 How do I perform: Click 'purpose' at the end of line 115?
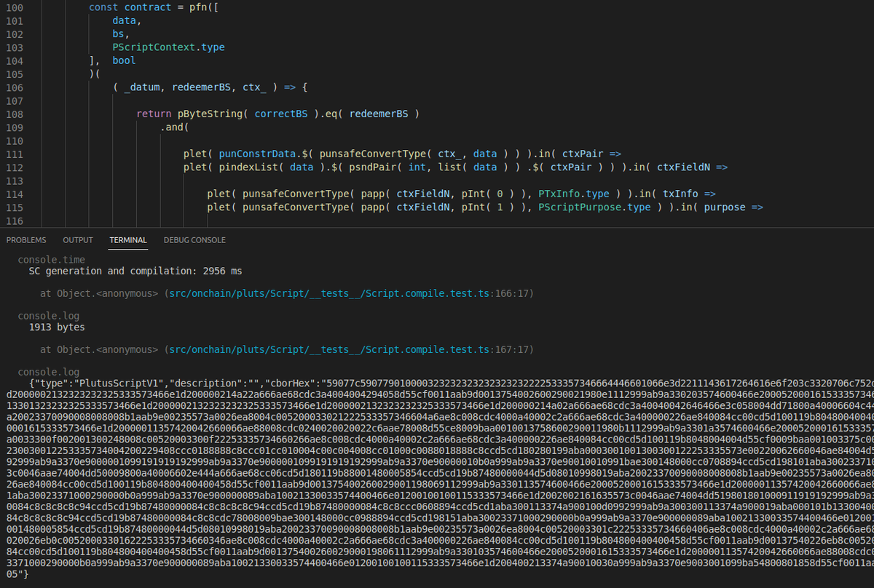(x=725, y=207)
